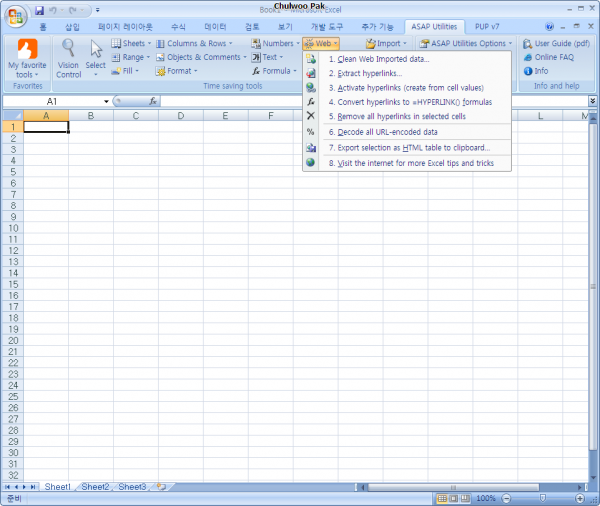Open the Sheets dropdown

pyautogui.click(x=131, y=43)
